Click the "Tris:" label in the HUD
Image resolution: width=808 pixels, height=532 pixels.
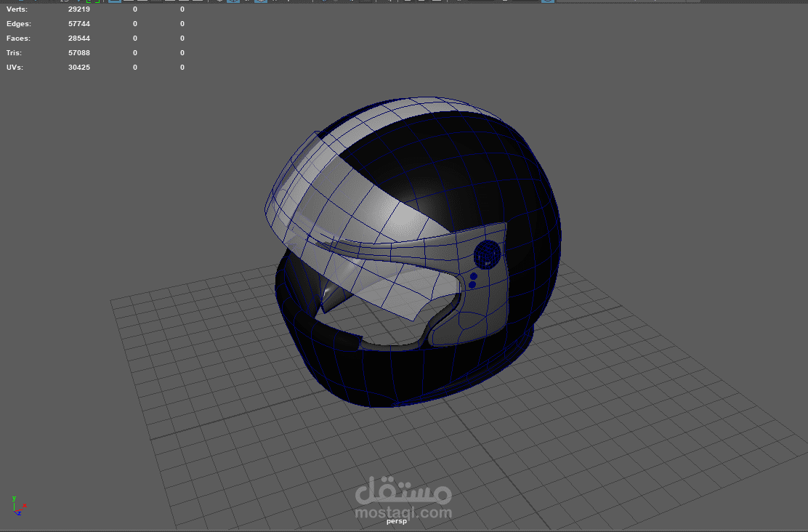click(15, 52)
